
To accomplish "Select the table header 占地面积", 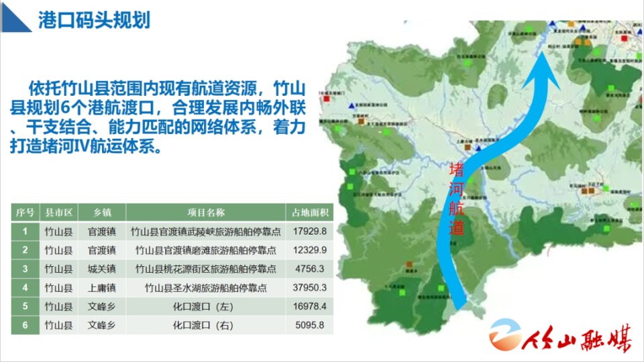I will click(310, 213).
